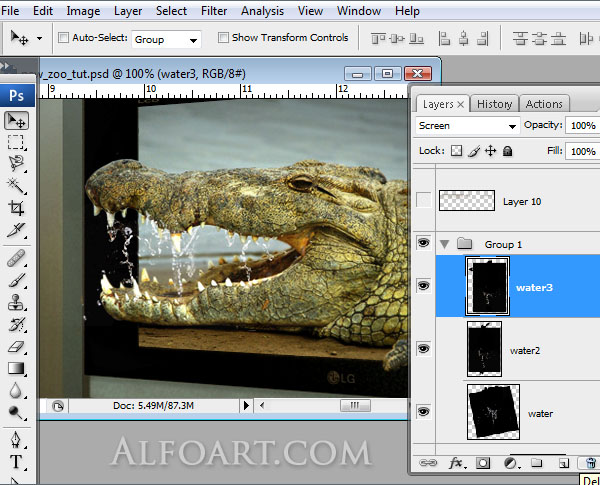Select the Move tool in the toolbox
Viewport: 600px width, 485px height.
[16, 121]
